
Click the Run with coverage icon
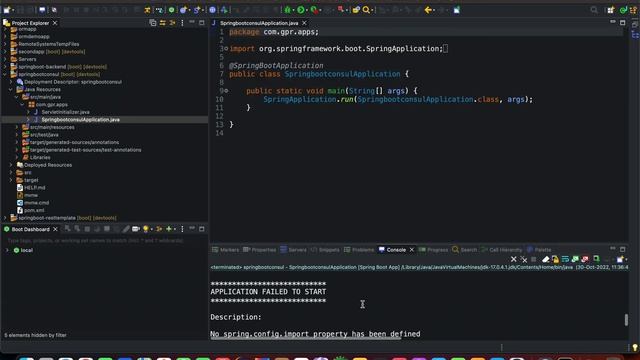[x=313, y=10]
